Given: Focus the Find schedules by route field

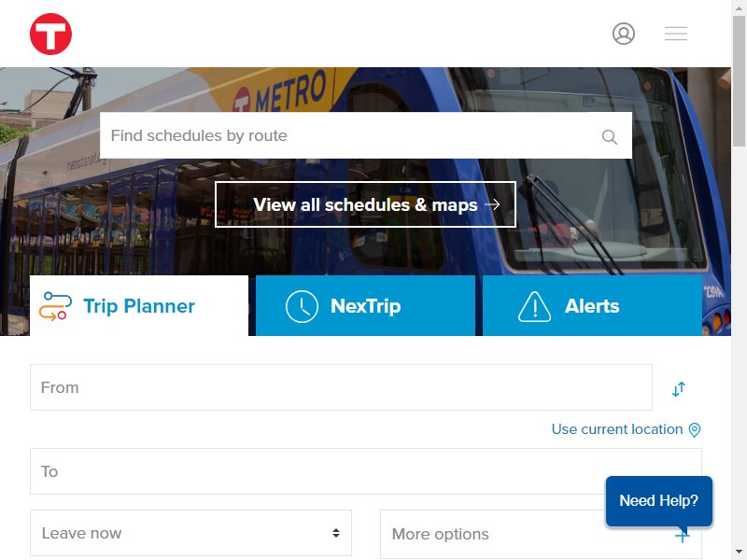Looking at the screenshot, I should [366, 135].
